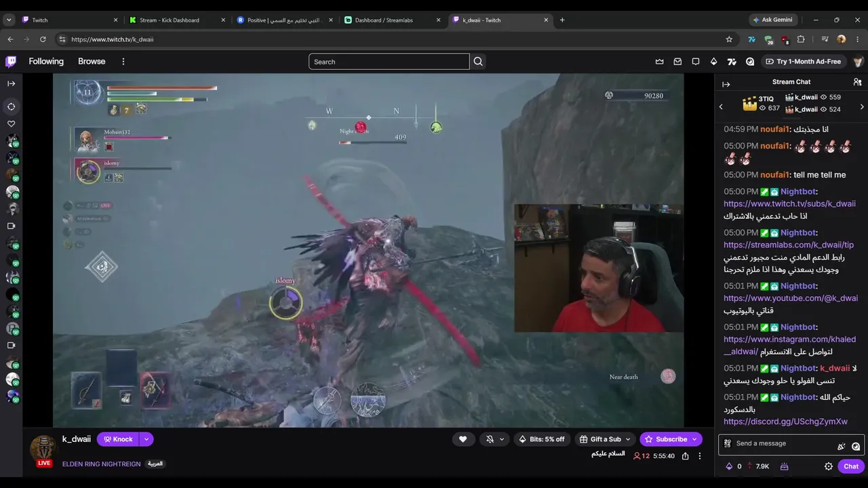This screenshot has height=488, width=868.
Task: Click Gift a Sub button
Action: coord(599,439)
